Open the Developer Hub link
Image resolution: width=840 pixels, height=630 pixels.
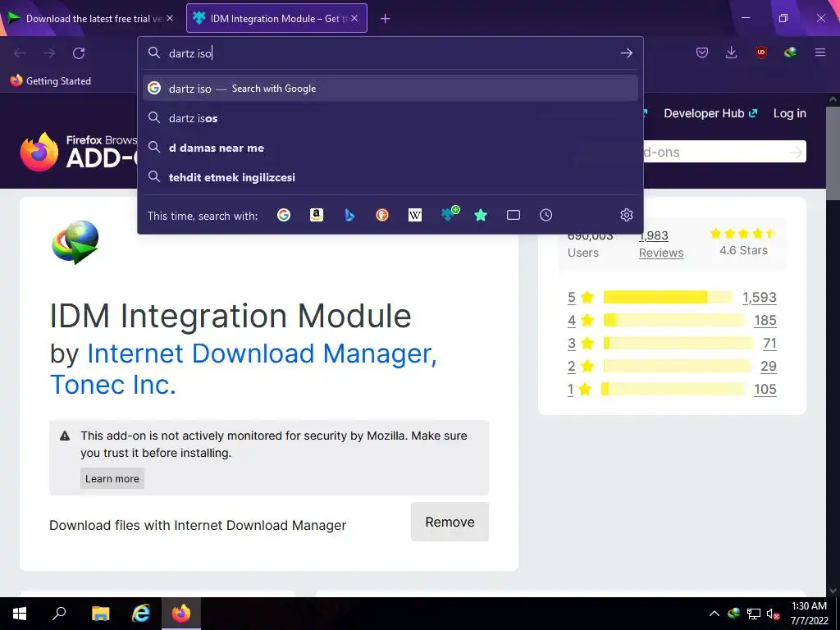point(710,113)
